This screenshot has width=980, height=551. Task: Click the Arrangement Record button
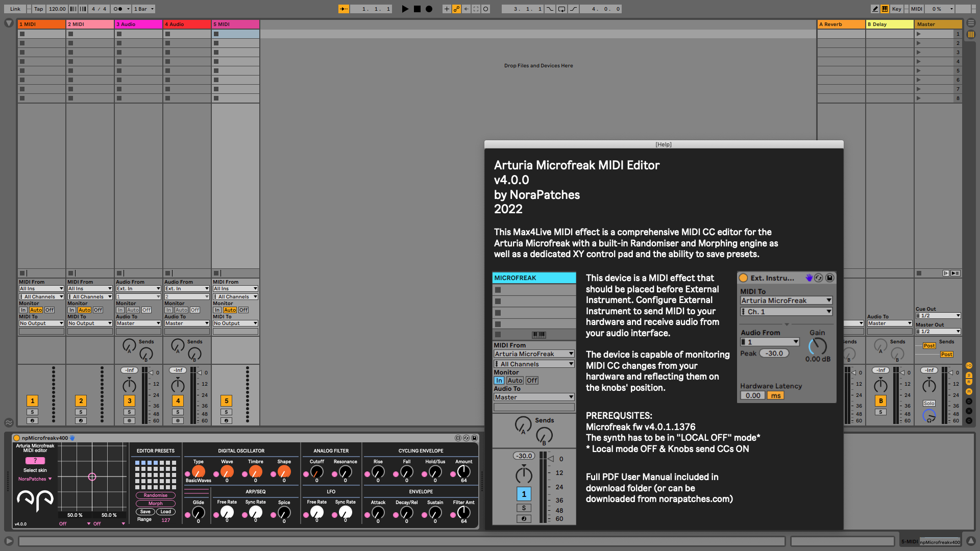(x=429, y=9)
